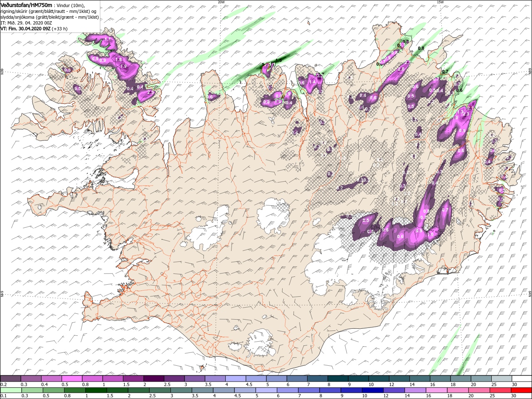Select the valid time VT: Fim. 30.04.2020 09Z
The image size is (532, 399).
(x=26, y=29)
